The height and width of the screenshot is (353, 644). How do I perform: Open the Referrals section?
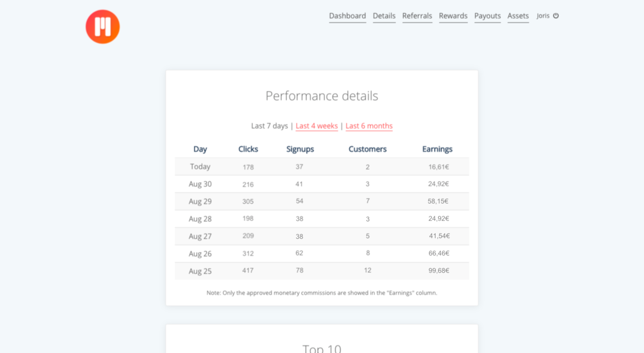[417, 16]
